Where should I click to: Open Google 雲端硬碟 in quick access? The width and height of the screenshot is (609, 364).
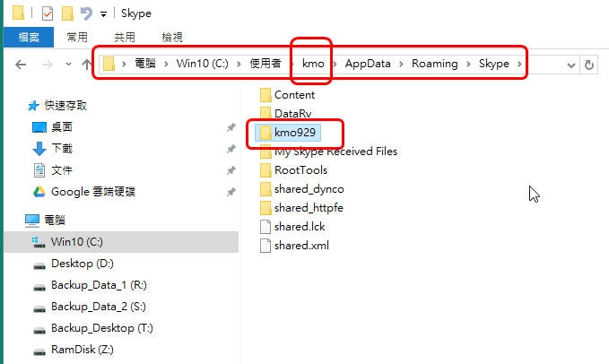93,192
